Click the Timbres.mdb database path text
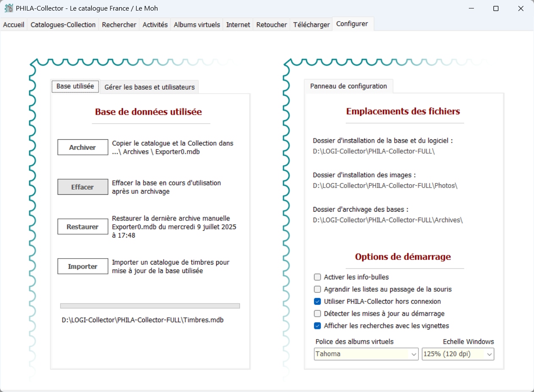 coord(143,320)
